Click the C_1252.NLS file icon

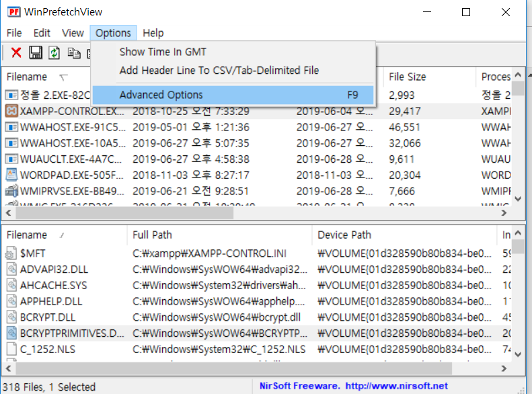click(x=11, y=349)
